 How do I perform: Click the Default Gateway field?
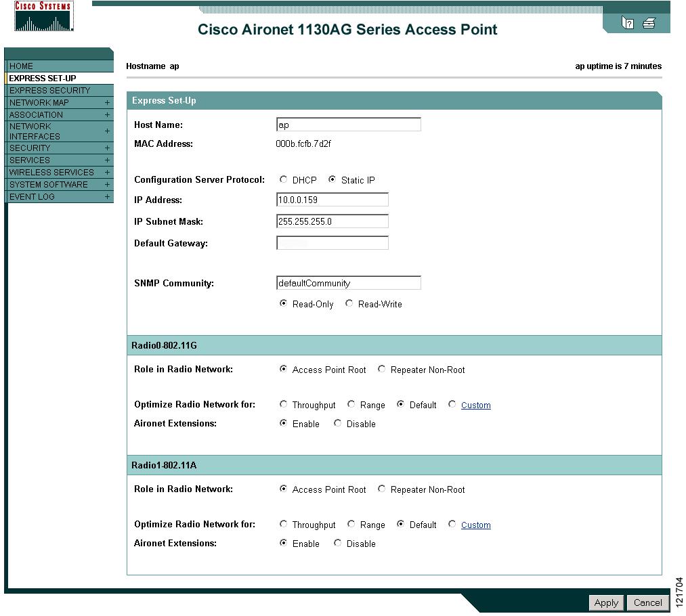click(x=333, y=243)
